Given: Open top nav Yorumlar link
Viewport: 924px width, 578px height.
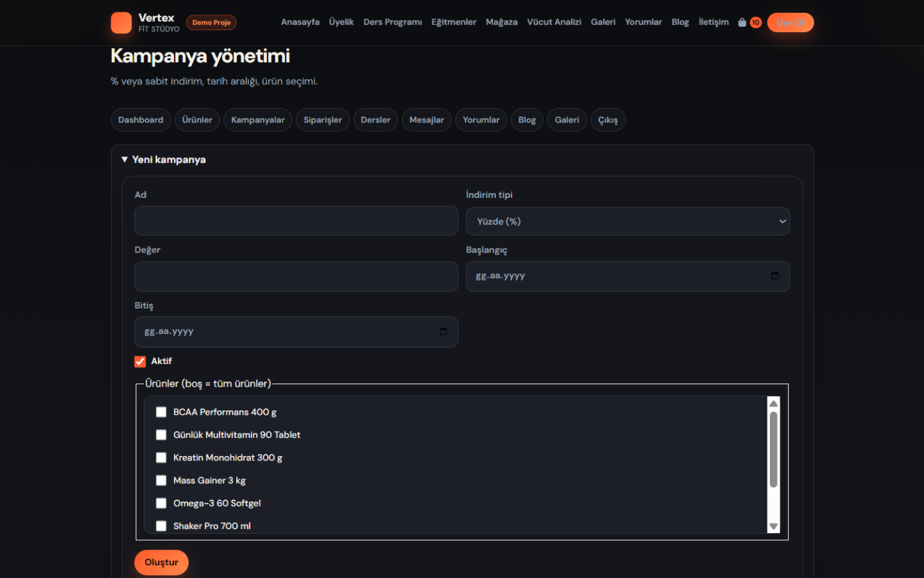Looking at the screenshot, I should click(x=644, y=22).
